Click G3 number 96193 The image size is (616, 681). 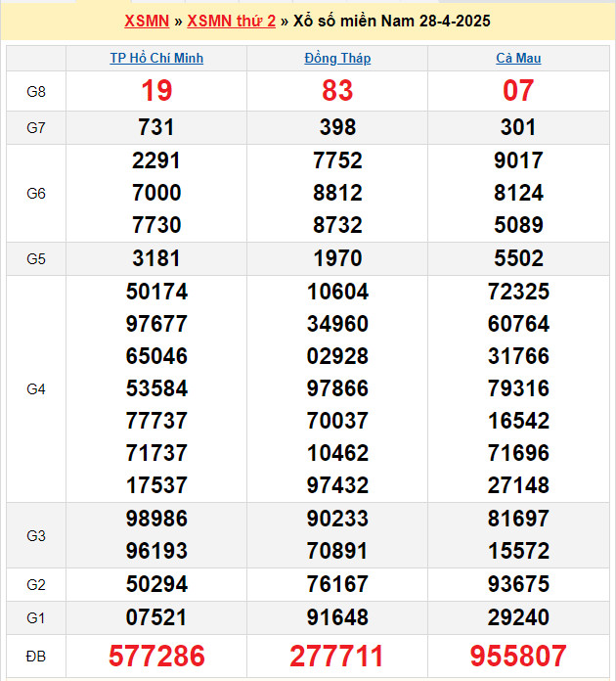(156, 551)
